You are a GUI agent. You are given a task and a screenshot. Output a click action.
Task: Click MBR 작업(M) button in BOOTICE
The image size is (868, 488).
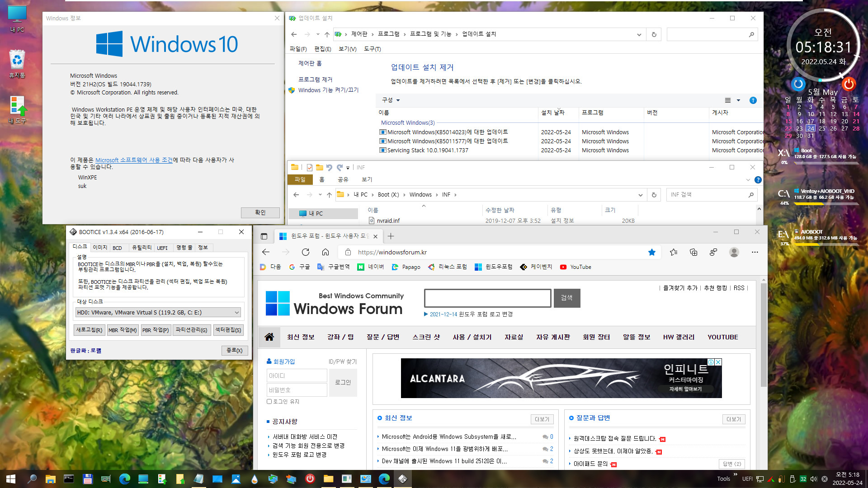(x=122, y=330)
